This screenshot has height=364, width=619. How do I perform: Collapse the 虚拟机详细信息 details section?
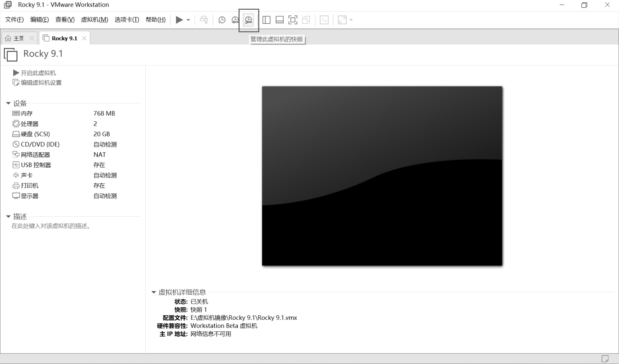(153, 292)
